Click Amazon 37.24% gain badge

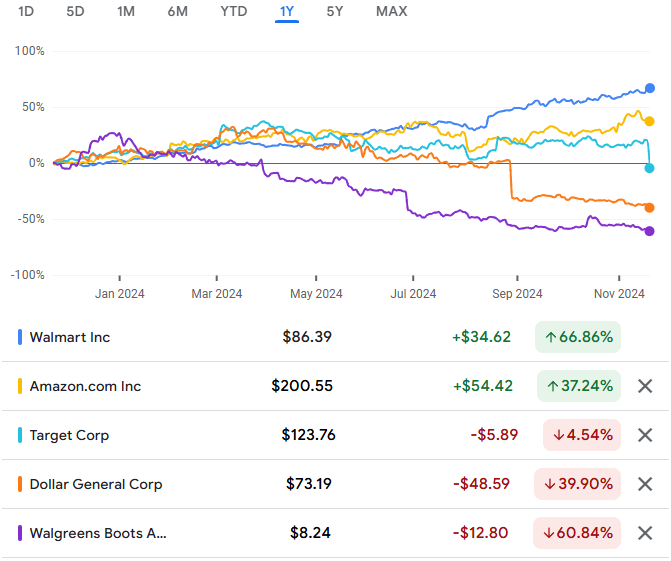[x=579, y=386]
